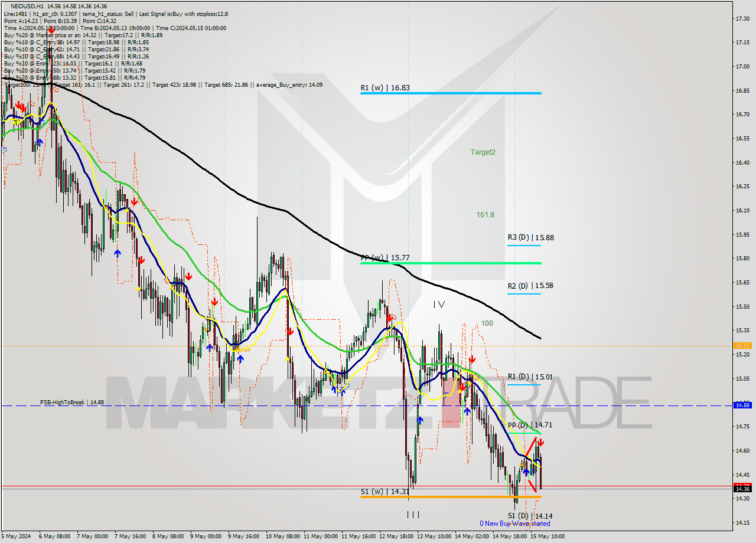
Task: Click the average_Buy_entry: 14.09 text
Action: point(289,84)
